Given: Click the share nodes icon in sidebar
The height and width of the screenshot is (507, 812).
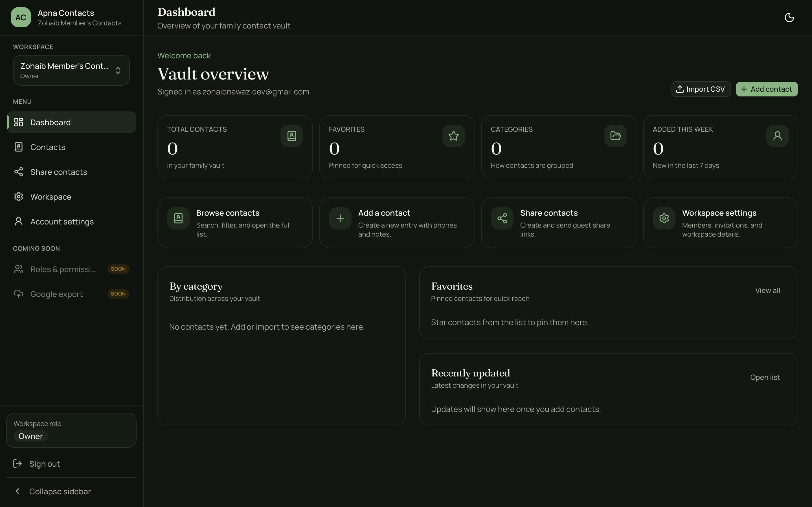Looking at the screenshot, I should coord(19,172).
